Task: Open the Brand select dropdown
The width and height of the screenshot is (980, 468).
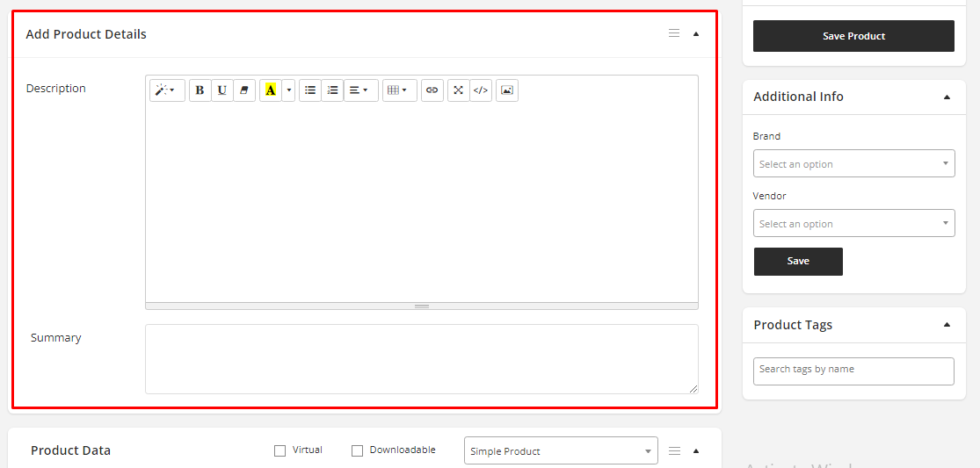Action: point(853,164)
